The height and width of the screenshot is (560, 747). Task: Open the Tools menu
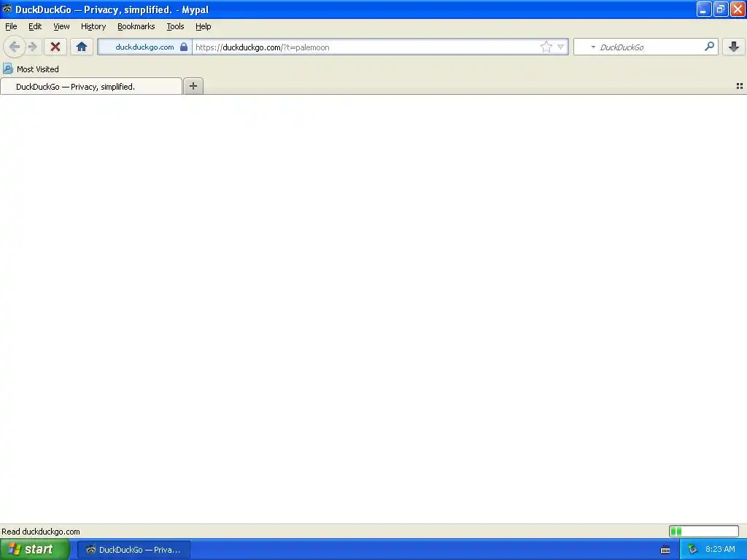pyautogui.click(x=175, y=26)
